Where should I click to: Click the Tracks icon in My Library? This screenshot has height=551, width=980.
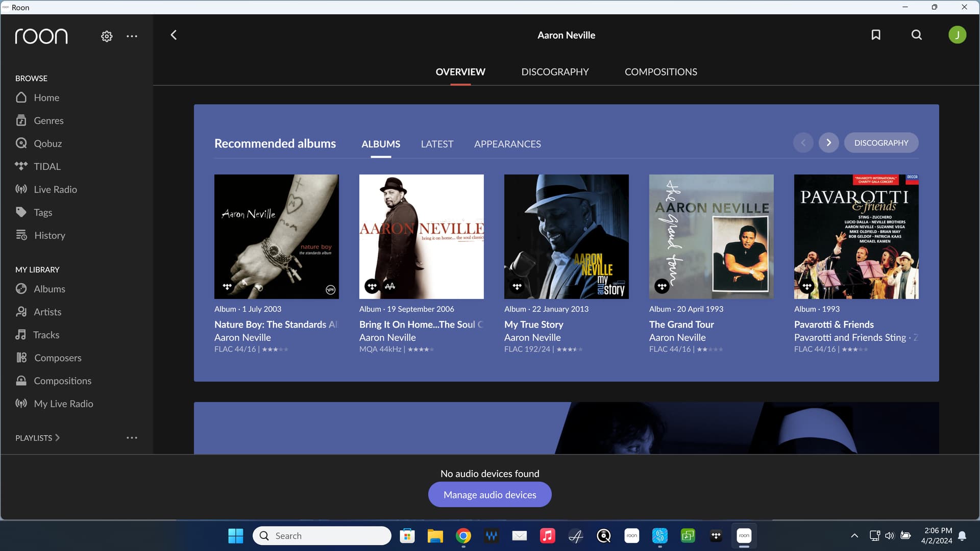pyautogui.click(x=20, y=334)
